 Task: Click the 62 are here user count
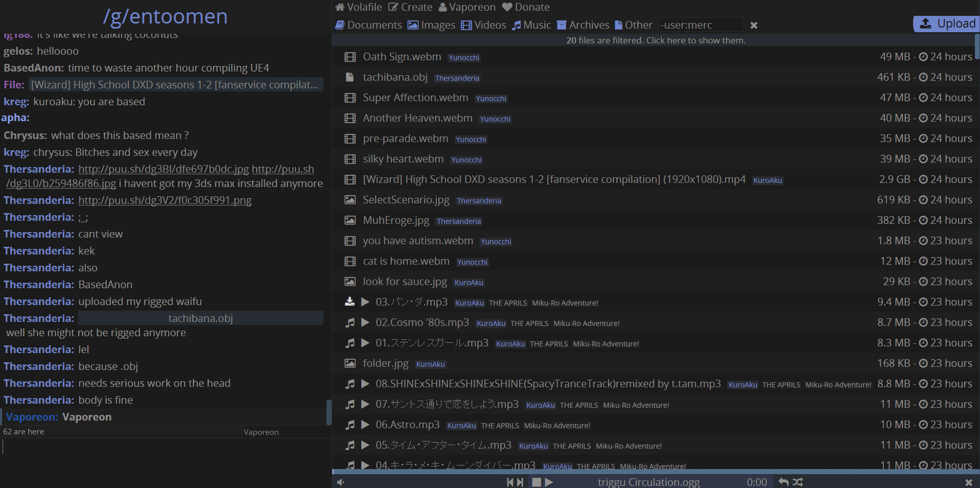click(24, 432)
